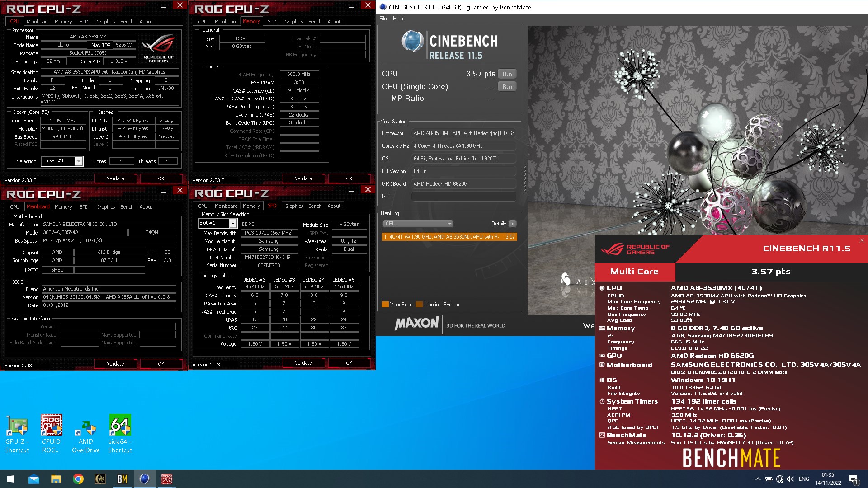
Task: Click the DRAM Frequency value 665.3 MHz
Action: click(x=299, y=74)
